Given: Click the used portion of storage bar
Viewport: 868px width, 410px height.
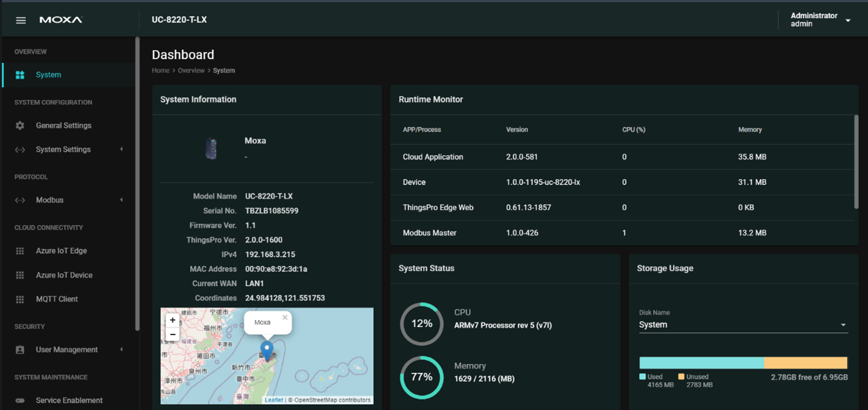Looking at the screenshot, I should click(702, 363).
